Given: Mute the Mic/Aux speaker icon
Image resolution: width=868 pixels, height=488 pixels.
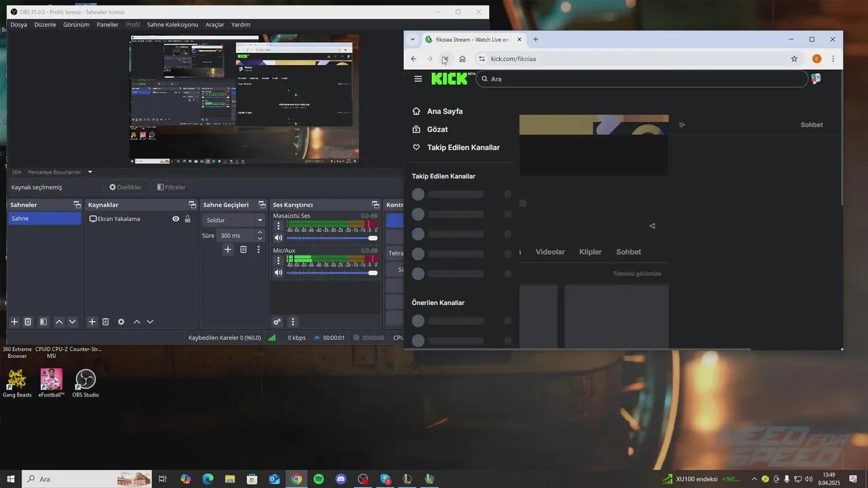Looking at the screenshot, I should click(278, 272).
